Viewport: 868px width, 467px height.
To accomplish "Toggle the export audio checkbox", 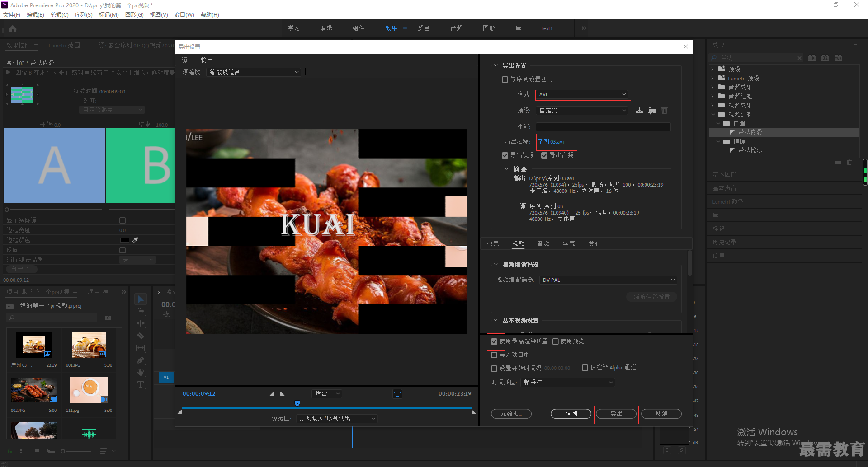I will [x=544, y=155].
